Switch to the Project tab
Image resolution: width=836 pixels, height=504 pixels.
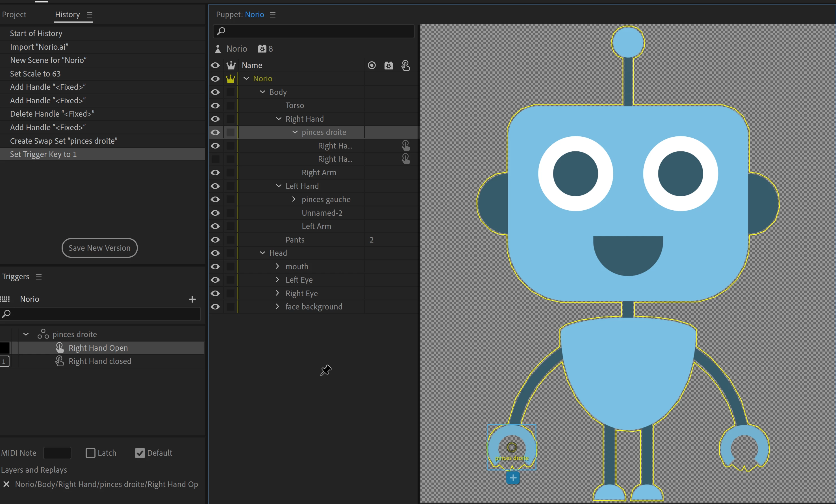14,15
